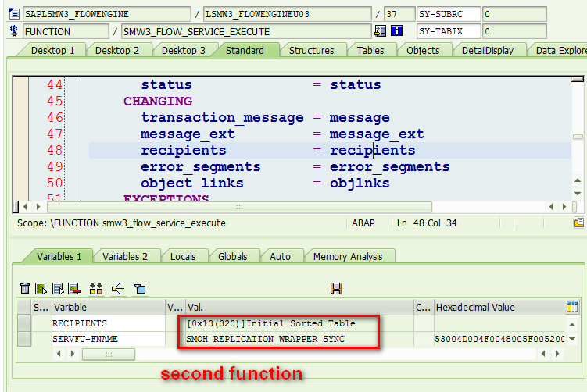Click the Hexadecimal Value column header
This screenshot has width=587, height=392.
499,307
